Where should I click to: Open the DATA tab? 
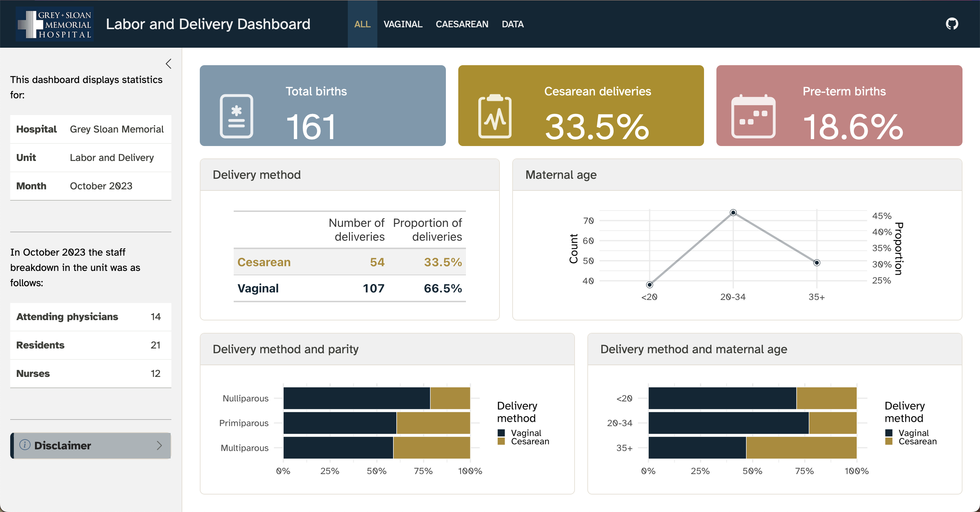pos(513,24)
